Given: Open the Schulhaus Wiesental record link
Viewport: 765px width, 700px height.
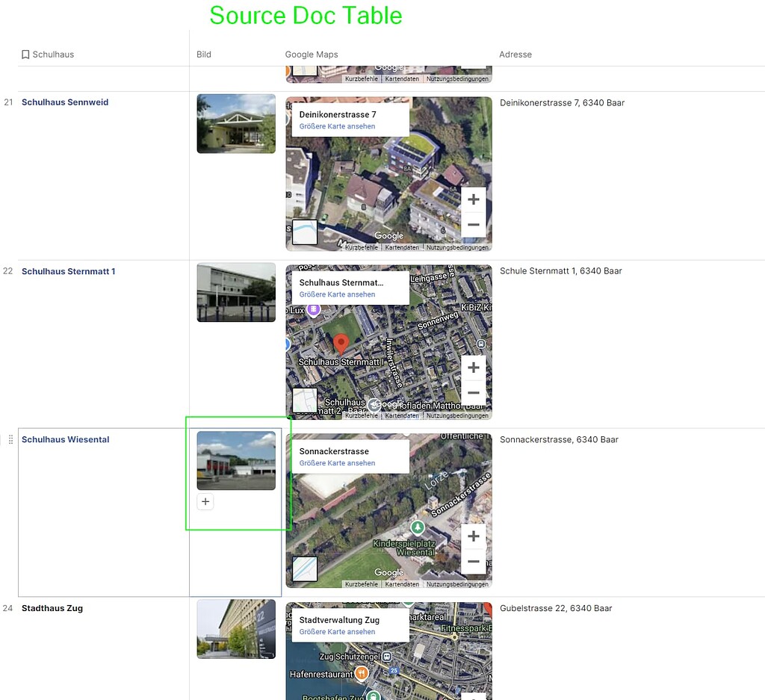Looking at the screenshot, I should (65, 439).
